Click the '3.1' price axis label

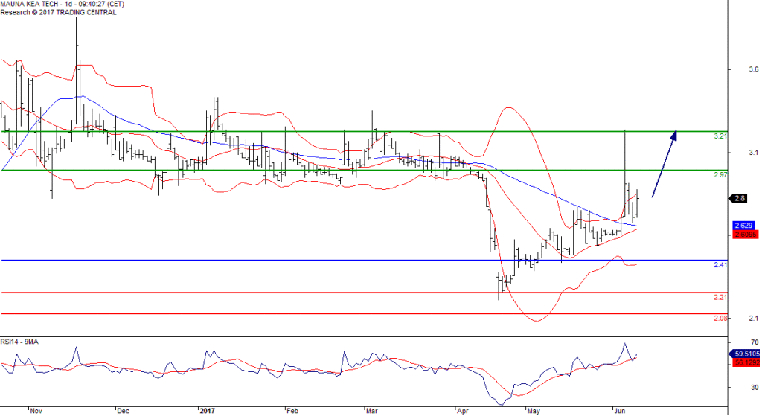pos(753,153)
